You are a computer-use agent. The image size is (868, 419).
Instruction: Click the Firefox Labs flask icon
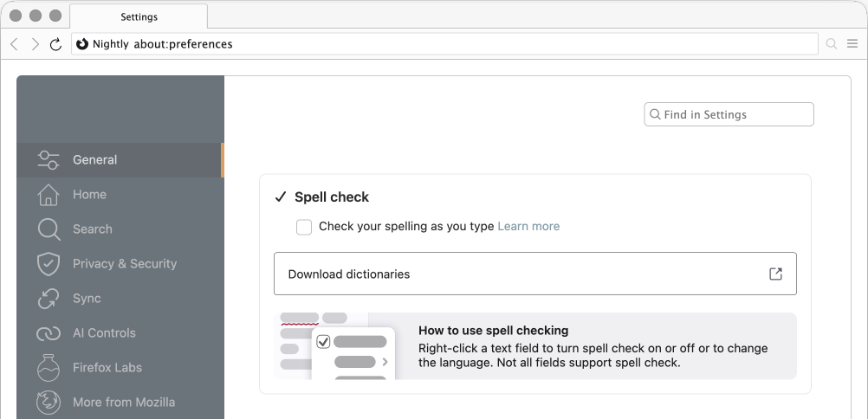pyautogui.click(x=48, y=368)
